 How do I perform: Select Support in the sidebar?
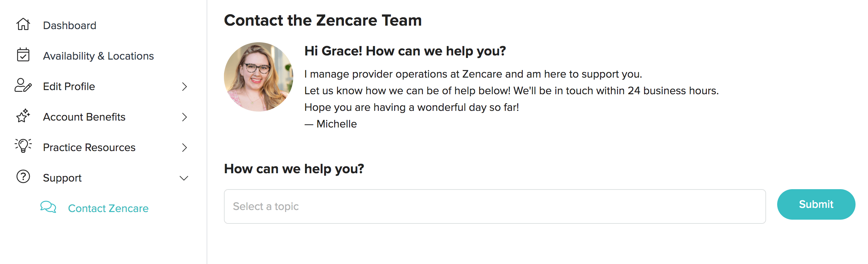[x=62, y=177]
